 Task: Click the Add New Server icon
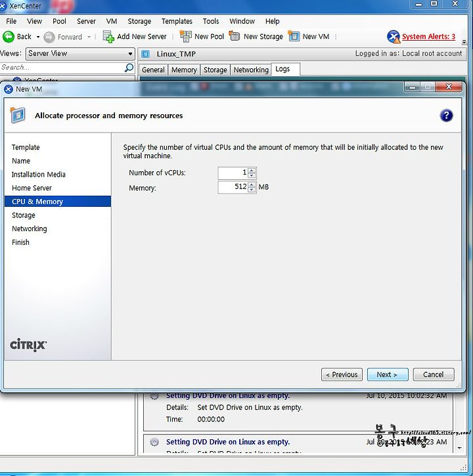click(108, 37)
